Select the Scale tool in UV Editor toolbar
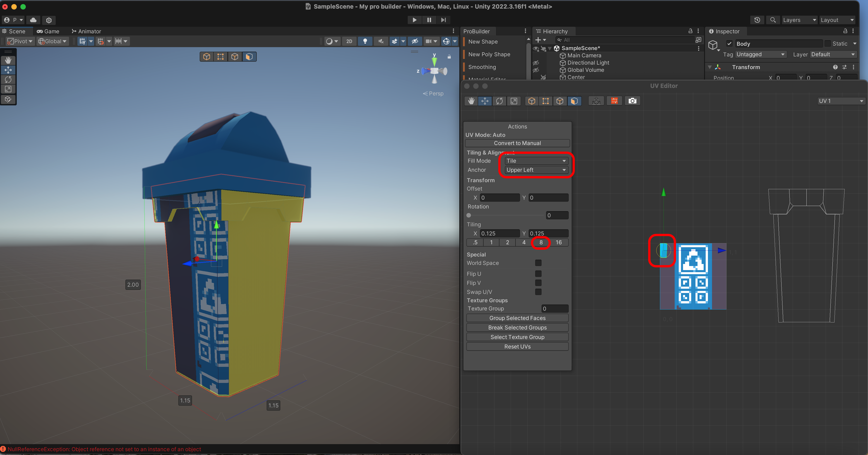 click(x=513, y=101)
